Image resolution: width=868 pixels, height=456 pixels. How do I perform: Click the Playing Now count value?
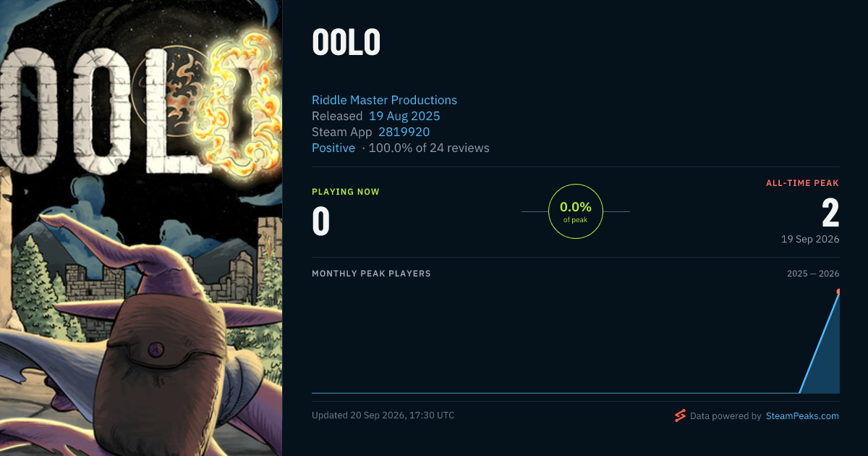click(320, 221)
